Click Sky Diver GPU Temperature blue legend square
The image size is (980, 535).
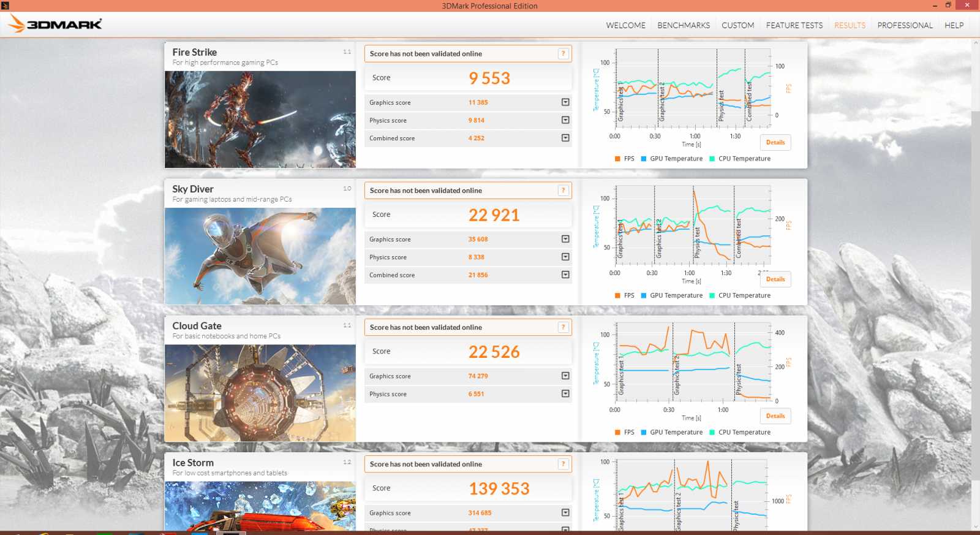[644, 295]
